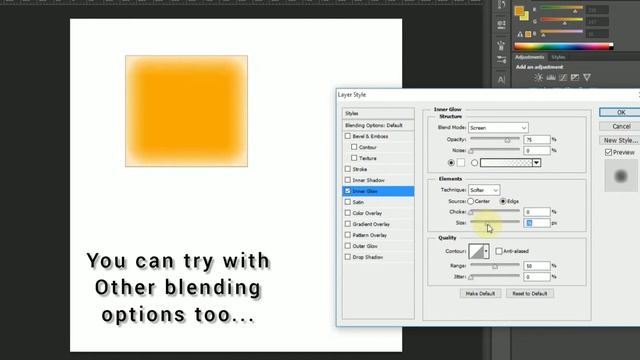Click the OK button
640x360 pixels.
[620, 112]
